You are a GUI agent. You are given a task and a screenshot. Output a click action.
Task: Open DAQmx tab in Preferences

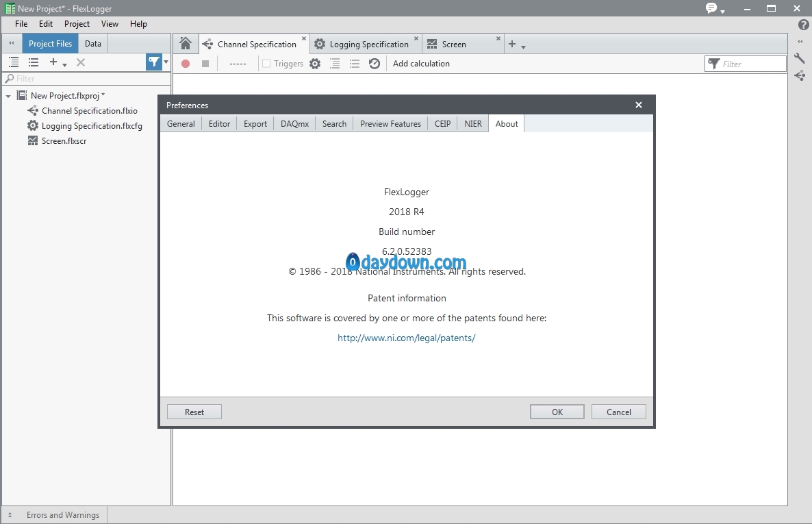tap(294, 123)
